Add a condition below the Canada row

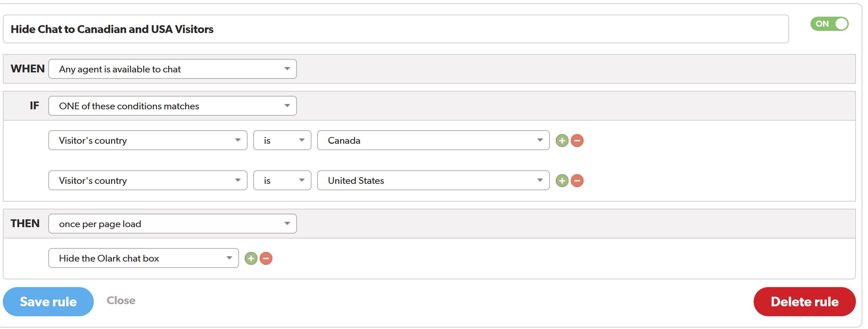pyautogui.click(x=562, y=141)
